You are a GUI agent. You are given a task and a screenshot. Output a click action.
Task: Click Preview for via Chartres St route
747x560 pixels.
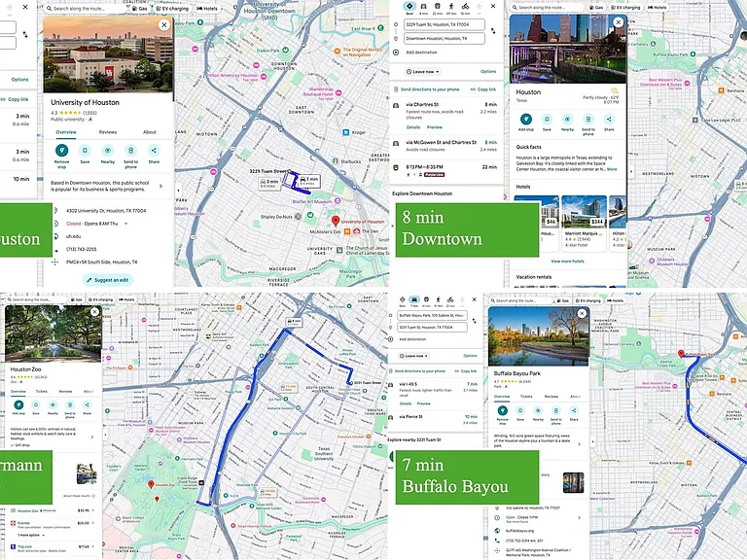[x=435, y=127]
